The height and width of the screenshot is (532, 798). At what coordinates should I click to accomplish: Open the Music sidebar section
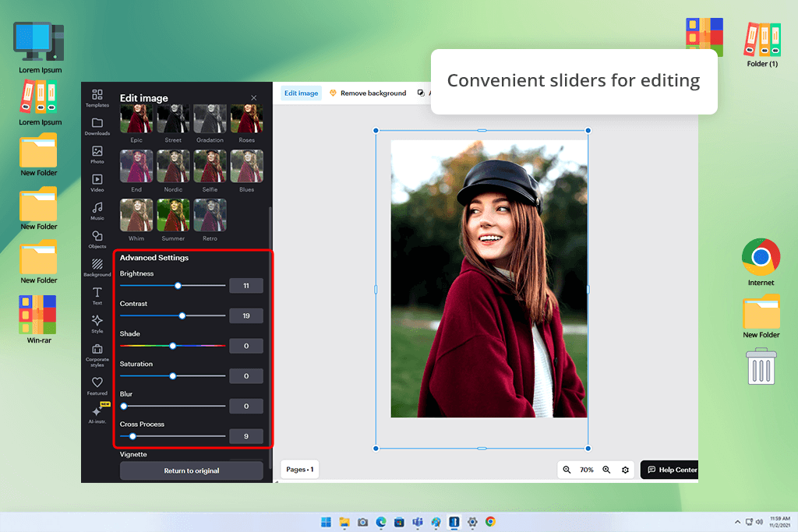(x=97, y=210)
